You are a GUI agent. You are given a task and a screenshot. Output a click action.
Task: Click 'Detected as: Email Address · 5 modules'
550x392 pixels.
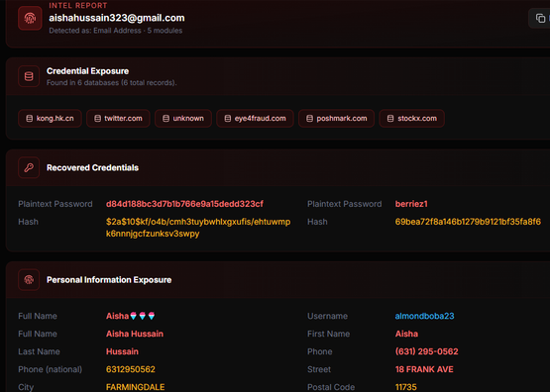pyautogui.click(x=115, y=31)
